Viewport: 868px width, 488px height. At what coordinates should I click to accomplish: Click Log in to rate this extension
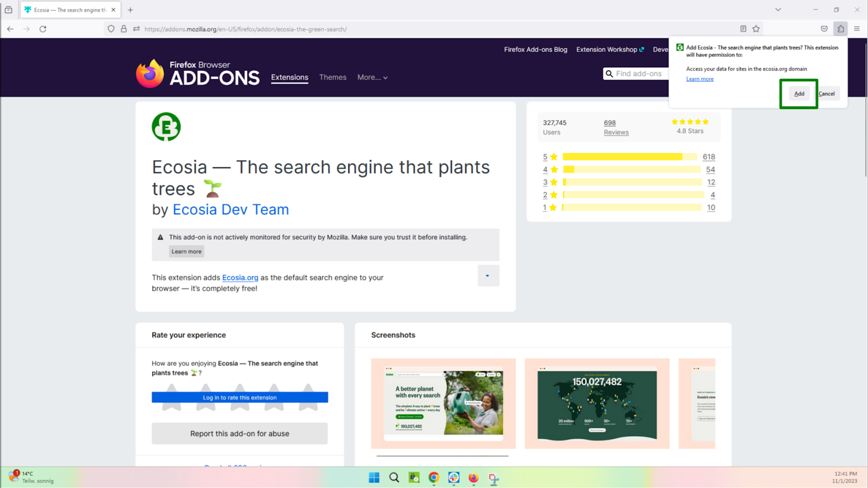pyautogui.click(x=240, y=397)
